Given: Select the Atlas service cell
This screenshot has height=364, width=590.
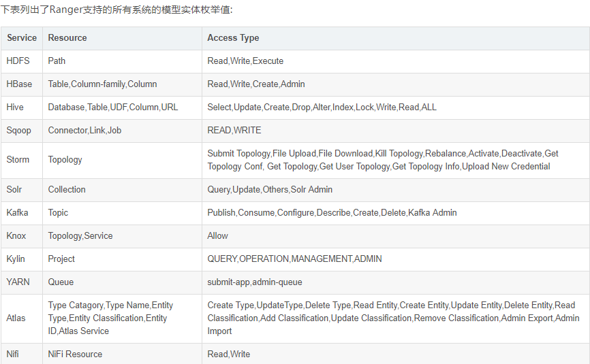Looking at the screenshot, I should pos(22,318).
